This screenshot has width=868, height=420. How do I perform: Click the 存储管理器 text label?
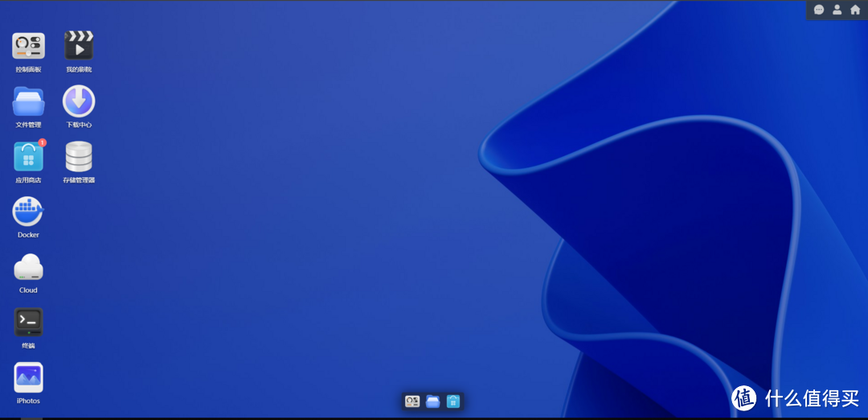click(79, 180)
